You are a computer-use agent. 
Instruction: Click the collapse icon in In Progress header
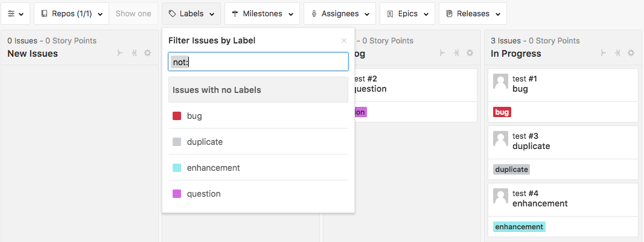(617, 53)
